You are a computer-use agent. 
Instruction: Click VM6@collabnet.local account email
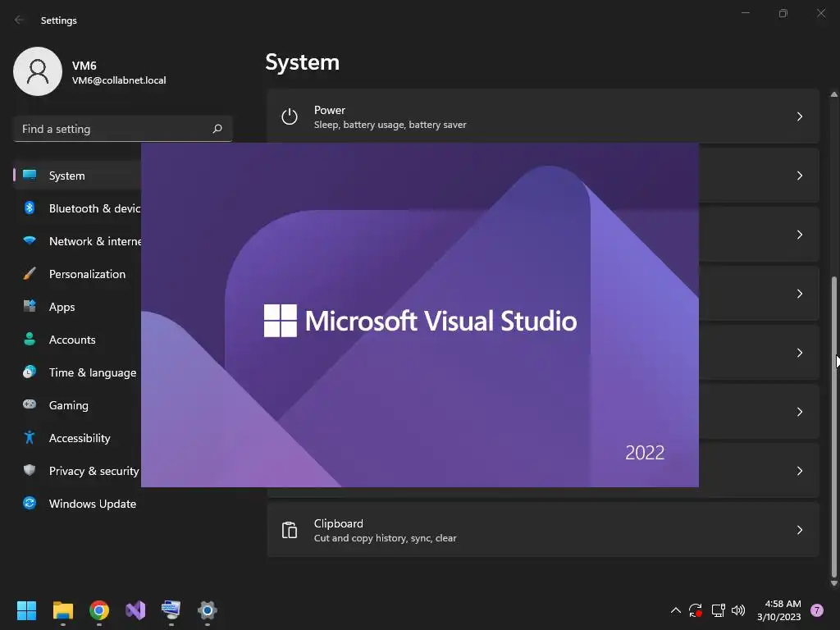point(119,80)
